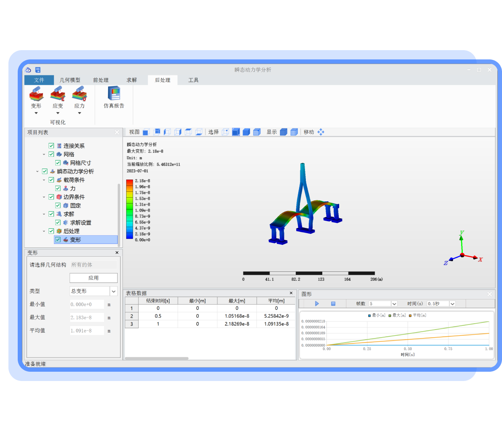Switch to the 前处理 tab
The image size is (502, 448).
click(x=101, y=80)
